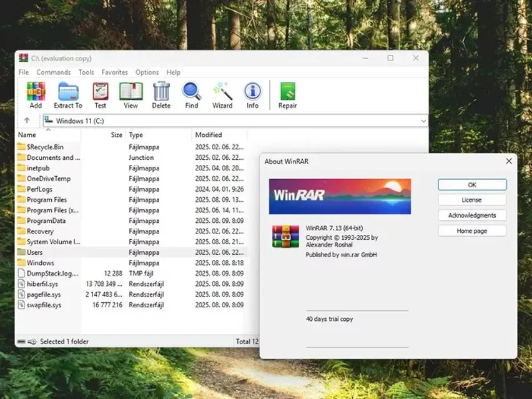Screen dimensions: 532x399
Task: Click the WinRAR 7.13 (64-bit) version text
Action: [334, 228]
